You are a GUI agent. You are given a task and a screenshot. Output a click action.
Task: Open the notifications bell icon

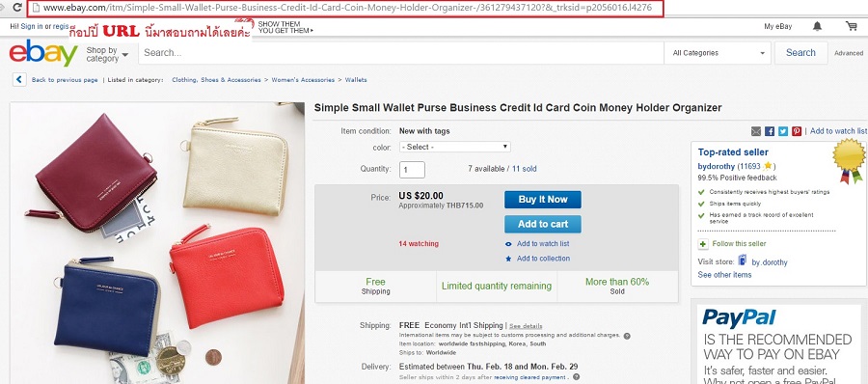(x=817, y=26)
